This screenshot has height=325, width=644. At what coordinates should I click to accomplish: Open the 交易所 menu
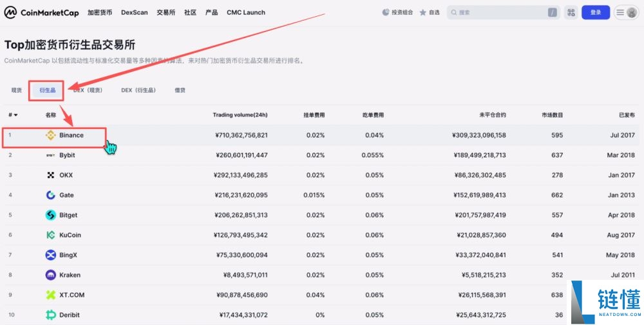(x=166, y=12)
